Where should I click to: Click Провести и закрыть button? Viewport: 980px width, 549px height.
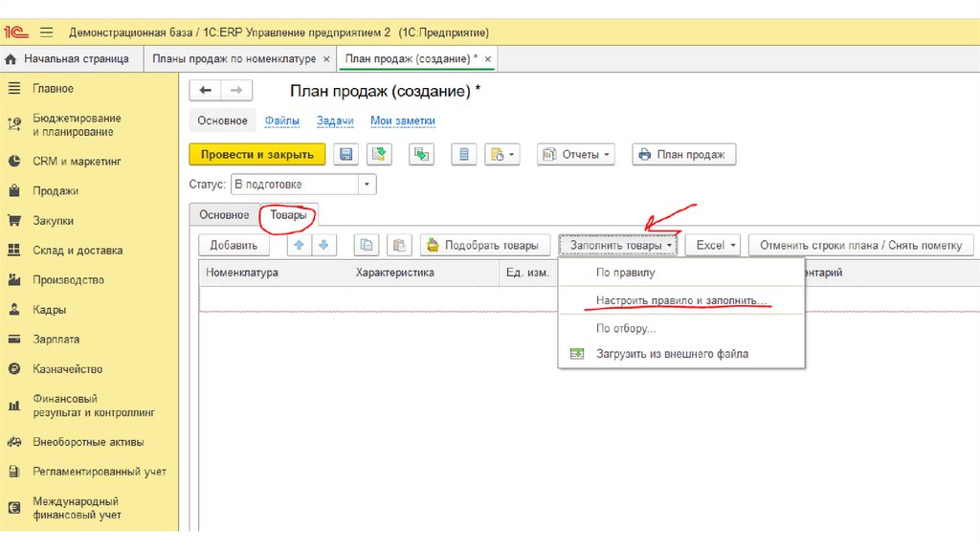coord(256,154)
